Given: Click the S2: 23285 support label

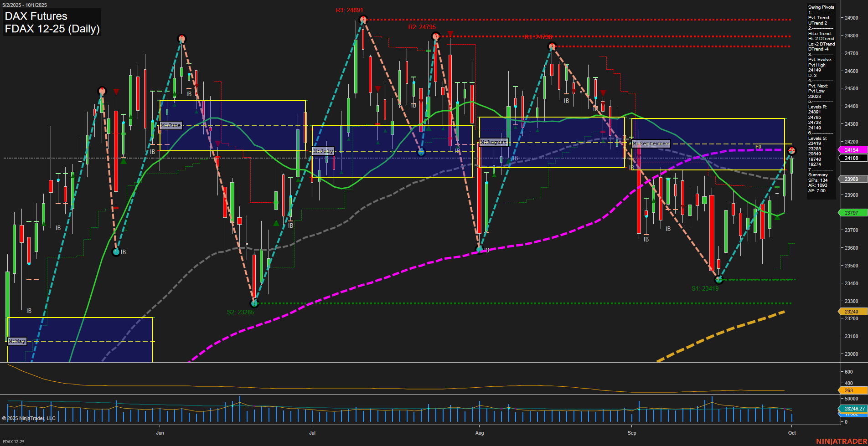Looking at the screenshot, I should (241, 313).
